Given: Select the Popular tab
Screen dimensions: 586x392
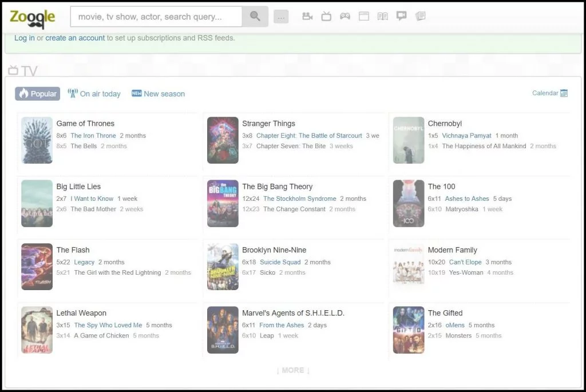Looking at the screenshot, I should (x=38, y=94).
